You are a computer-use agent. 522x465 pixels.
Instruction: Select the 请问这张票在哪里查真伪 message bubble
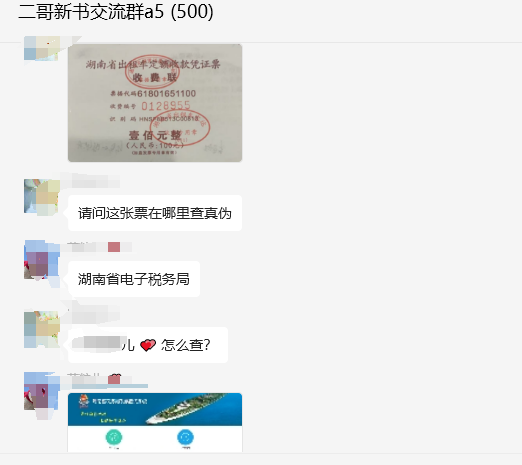pyautogui.click(x=155, y=213)
